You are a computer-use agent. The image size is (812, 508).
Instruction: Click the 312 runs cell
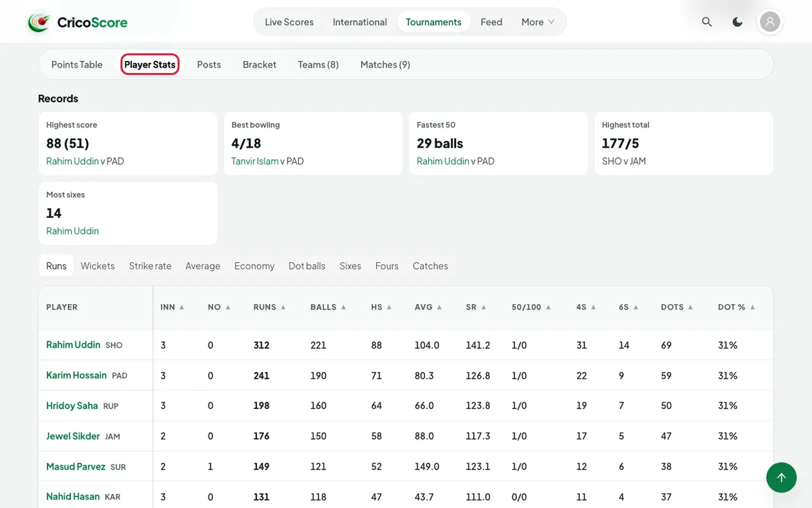pos(261,345)
